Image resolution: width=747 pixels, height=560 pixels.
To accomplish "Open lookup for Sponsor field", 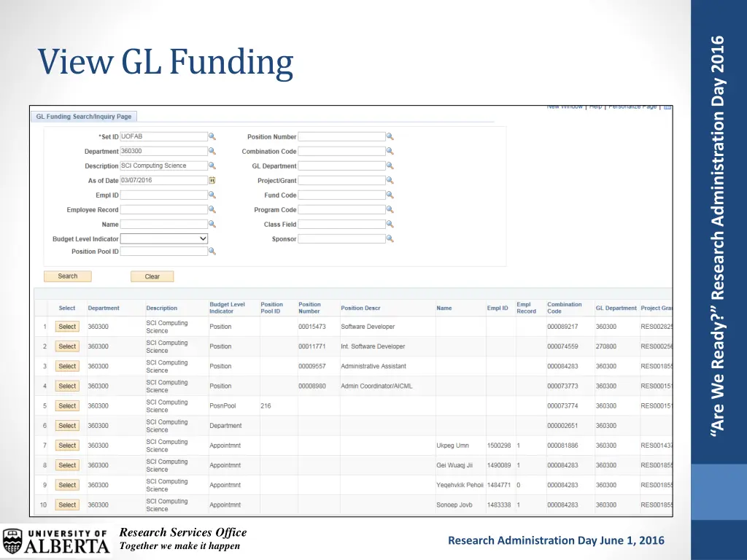I will tap(390, 238).
